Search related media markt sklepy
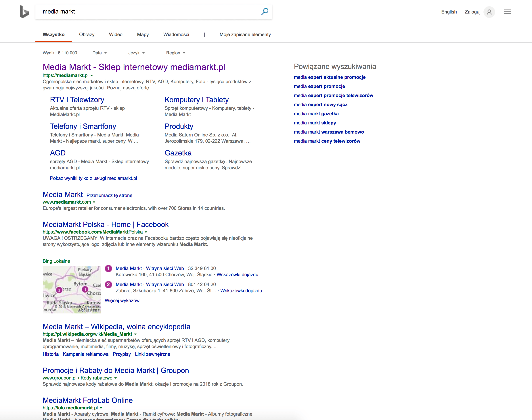Screen dimensions: 532x420 point(315,123)
